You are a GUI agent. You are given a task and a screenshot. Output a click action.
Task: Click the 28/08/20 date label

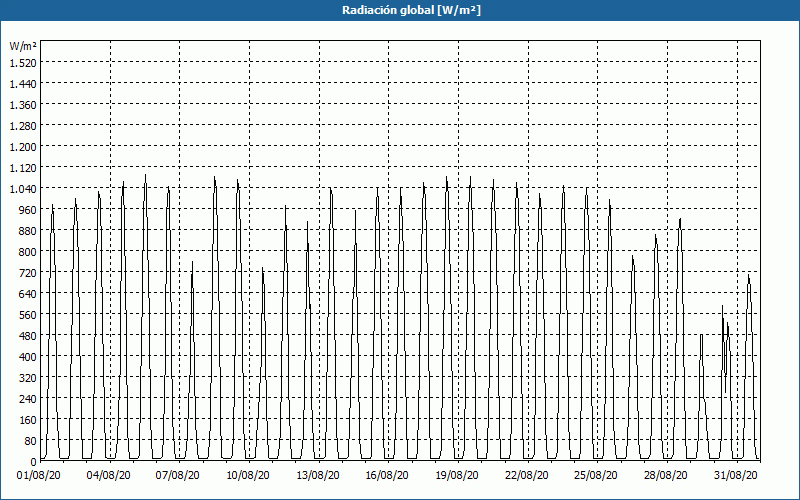click(666, 475)
